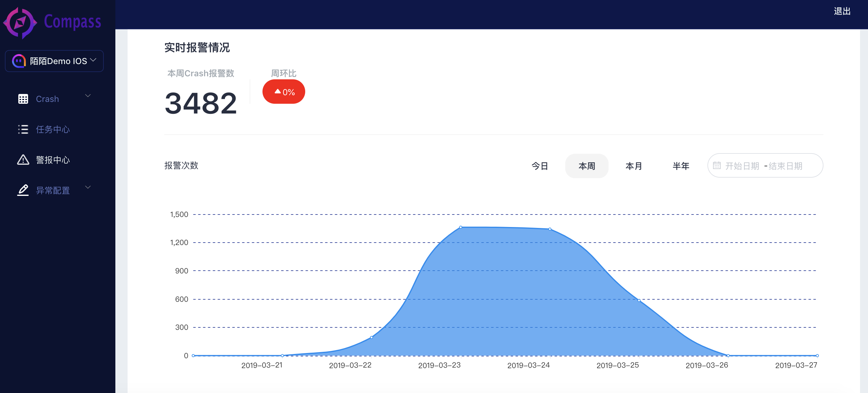Click the Compass logo icon
868x393 pixels.
click(20, 23)
